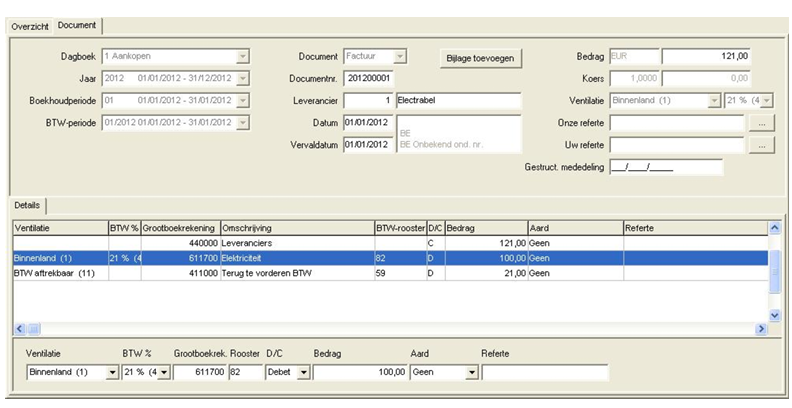Click the BTW-rooster 59 cell
The height and width of the screenshot is (408, 792).
[x=401, y=273]
